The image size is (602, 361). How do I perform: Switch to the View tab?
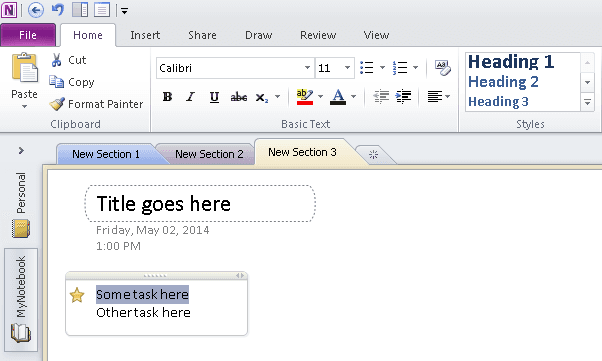click(x=376, y=35)
